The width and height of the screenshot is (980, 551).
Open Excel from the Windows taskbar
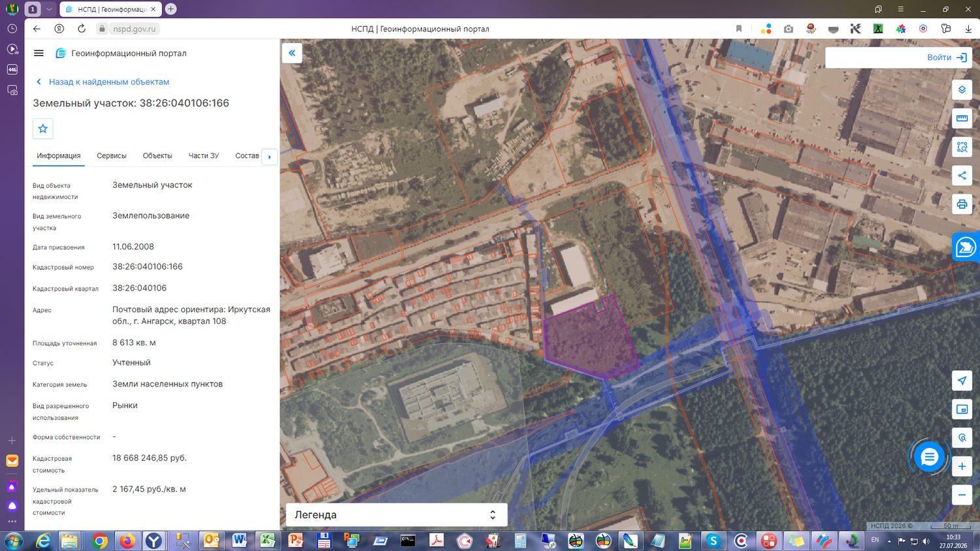268,541
